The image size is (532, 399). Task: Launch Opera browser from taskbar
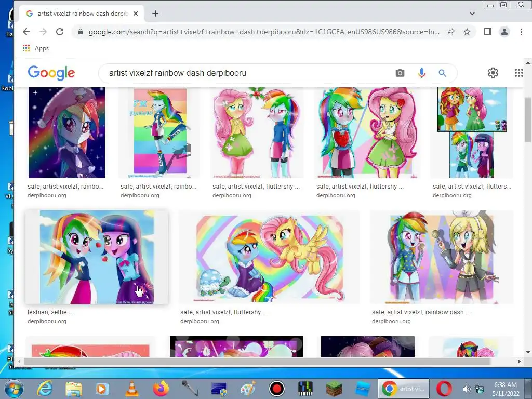point(444,389)
